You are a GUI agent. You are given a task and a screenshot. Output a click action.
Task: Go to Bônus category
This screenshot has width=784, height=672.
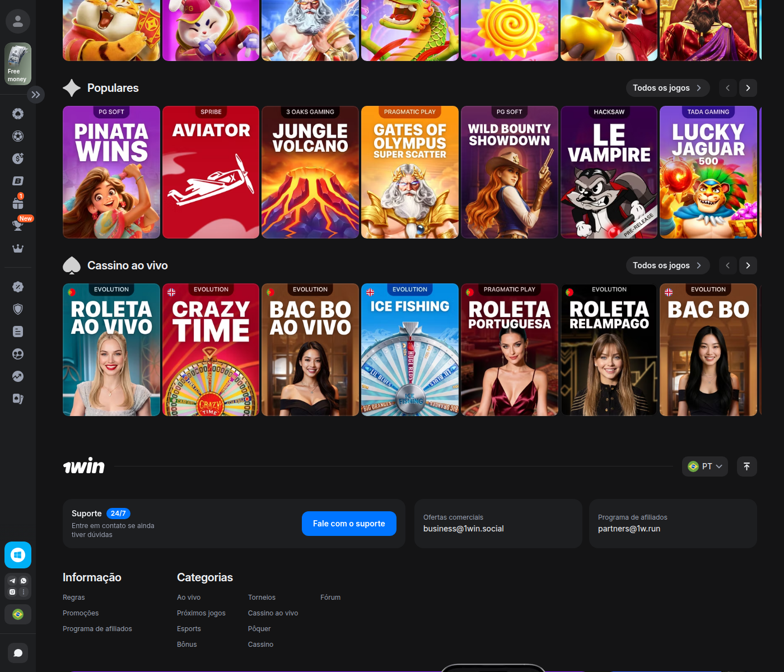187,645
